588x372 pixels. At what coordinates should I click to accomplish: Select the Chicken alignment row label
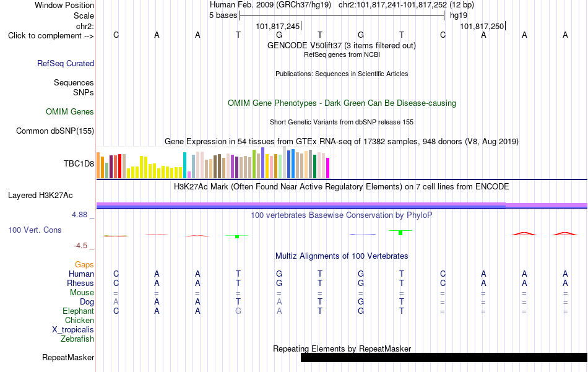point(79,320)
